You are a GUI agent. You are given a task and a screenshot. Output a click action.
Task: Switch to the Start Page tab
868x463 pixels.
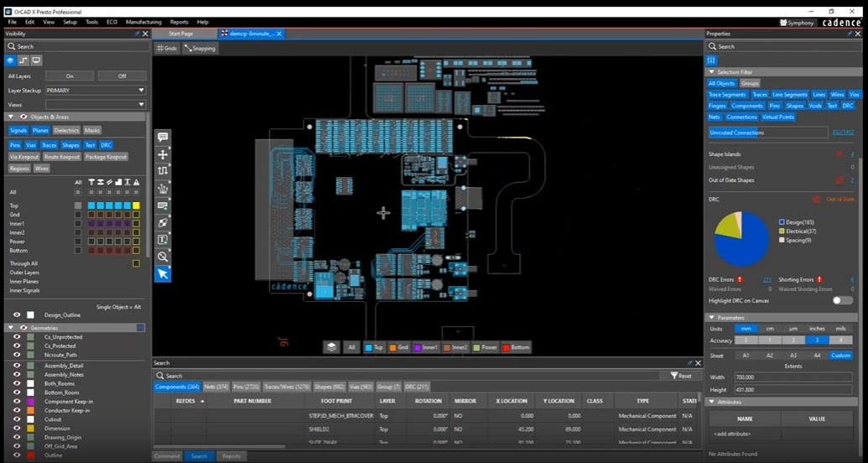click(181, 34)
